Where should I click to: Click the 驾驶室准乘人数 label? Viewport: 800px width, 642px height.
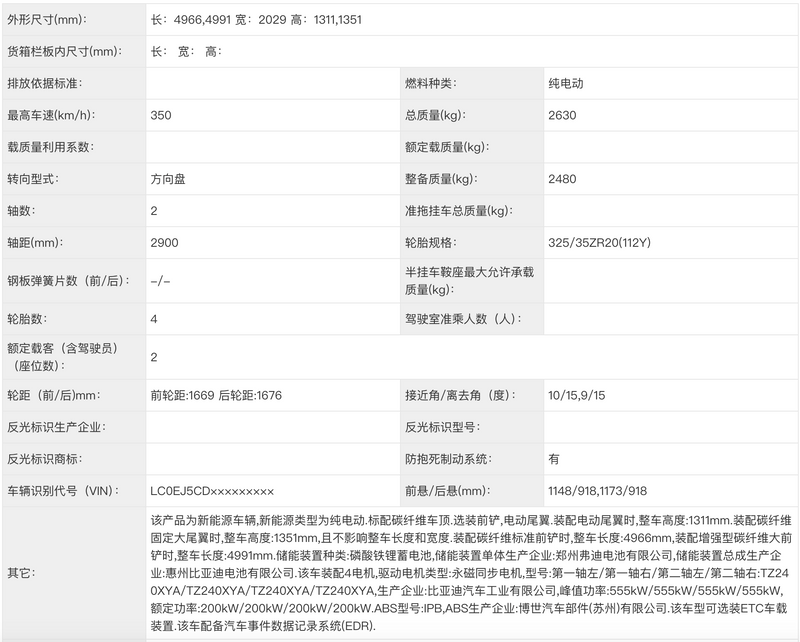point(458,319)
